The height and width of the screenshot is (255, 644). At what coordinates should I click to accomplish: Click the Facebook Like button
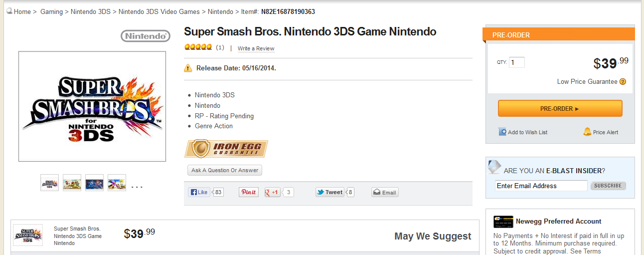199,192
